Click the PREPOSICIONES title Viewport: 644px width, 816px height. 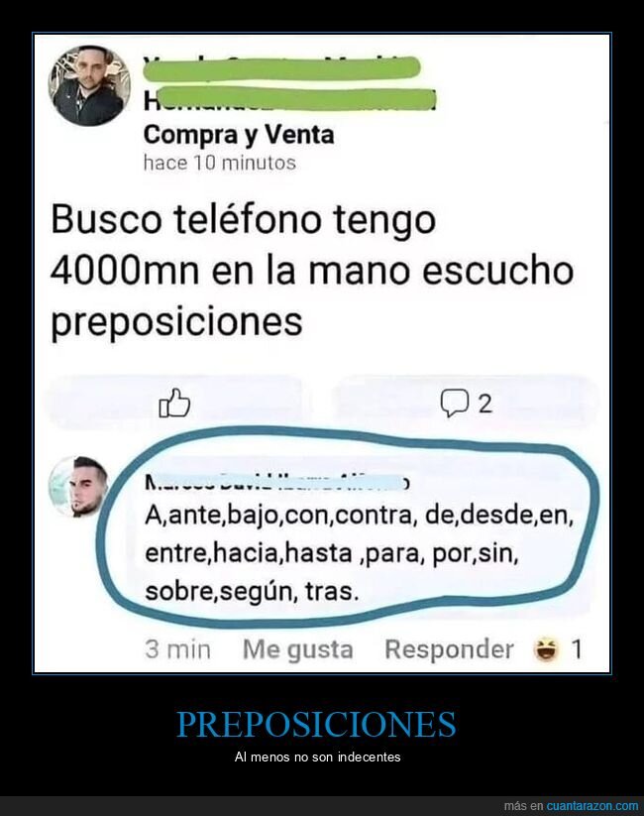tap(316, 724)
